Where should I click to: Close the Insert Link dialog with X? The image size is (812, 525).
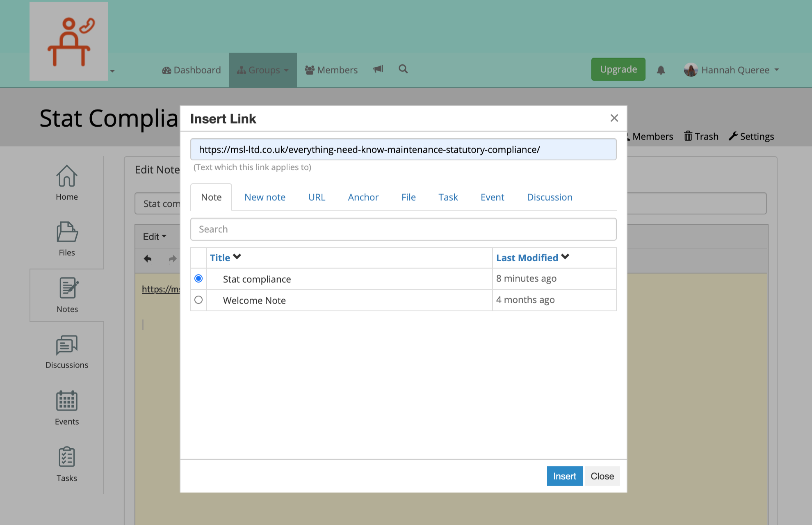[614, 118]
